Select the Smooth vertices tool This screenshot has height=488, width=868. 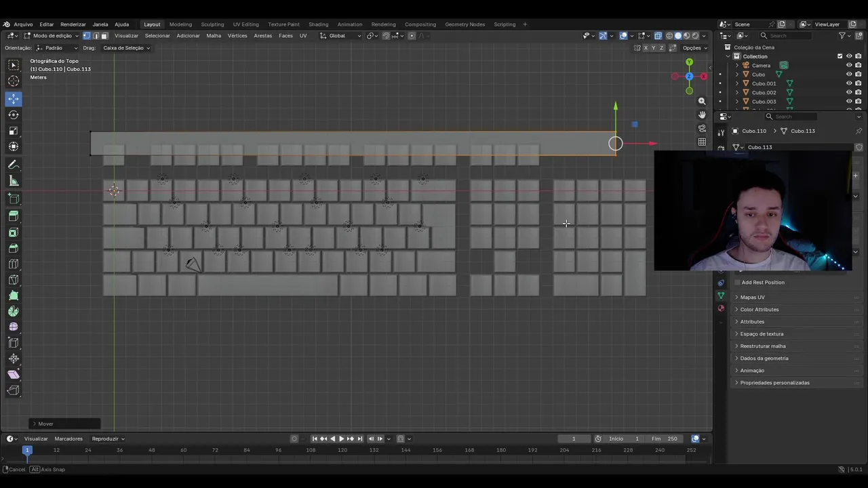pyautogui.click(x=14, y=327)
